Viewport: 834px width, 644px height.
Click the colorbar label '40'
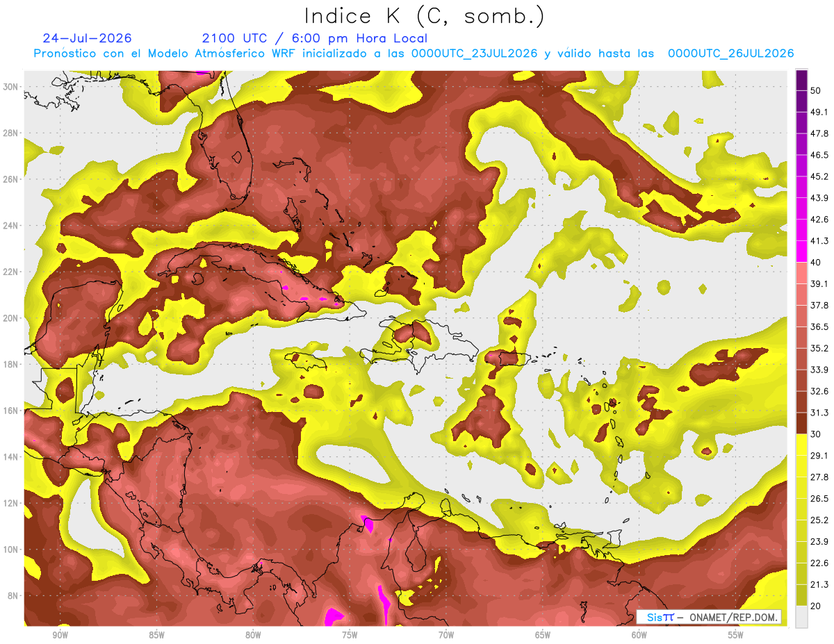(817, 262)
